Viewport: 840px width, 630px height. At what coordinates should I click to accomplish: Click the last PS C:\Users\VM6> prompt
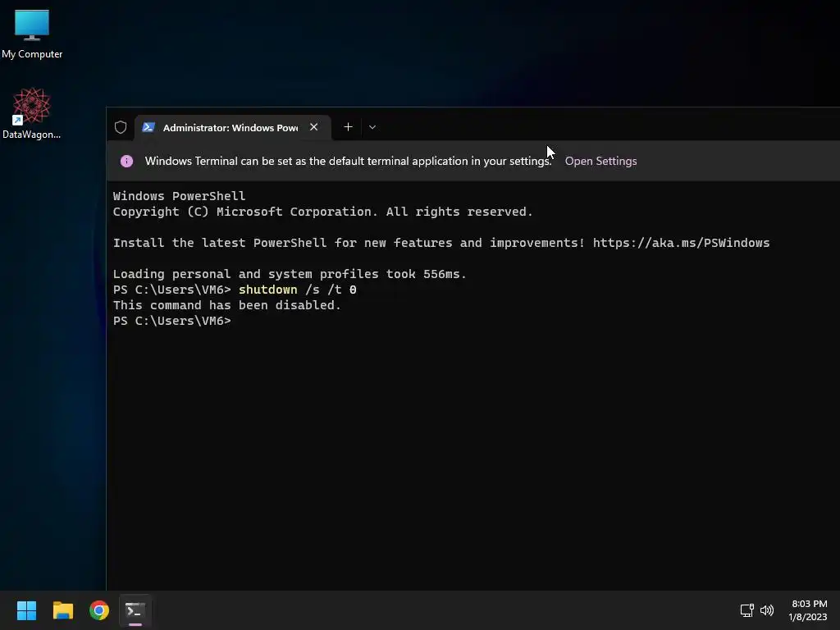[172, 321]
